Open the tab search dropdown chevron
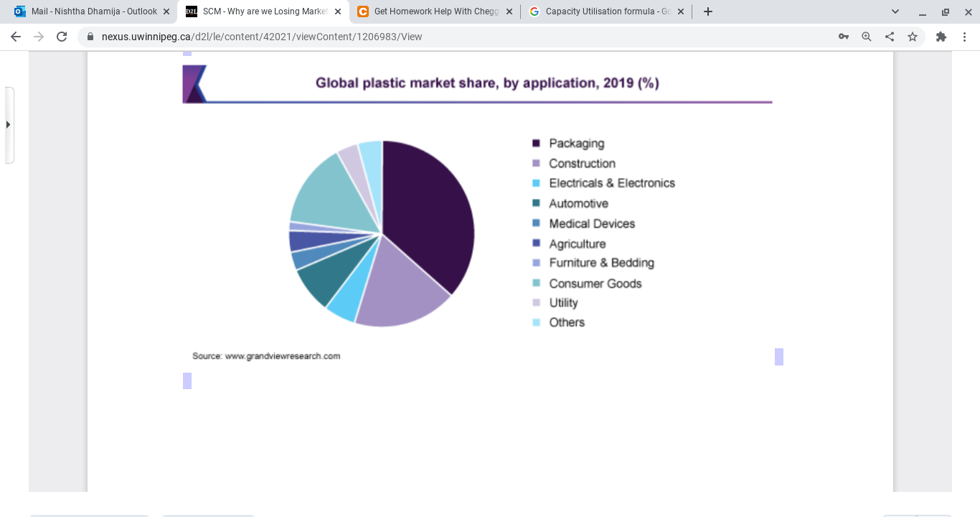980x517 pixels. tap(895, 11)
